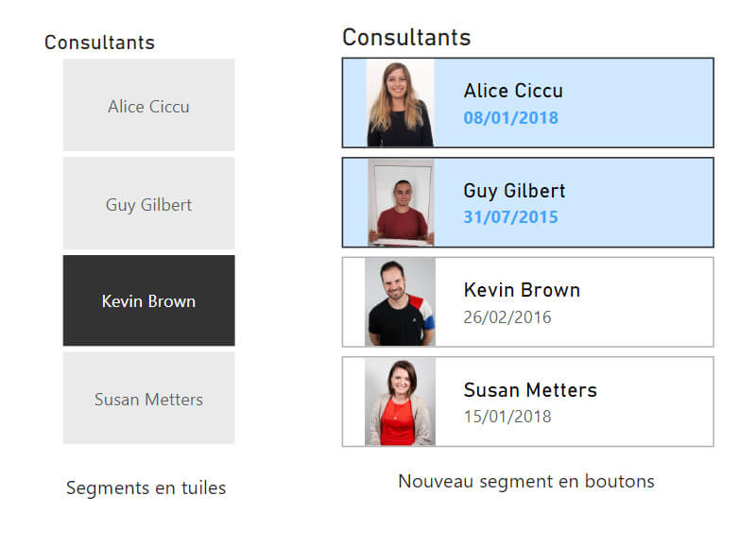The image size is (756, 547).
Task: Select Susan Metters in the tile slicer
Action: point(147,398)
